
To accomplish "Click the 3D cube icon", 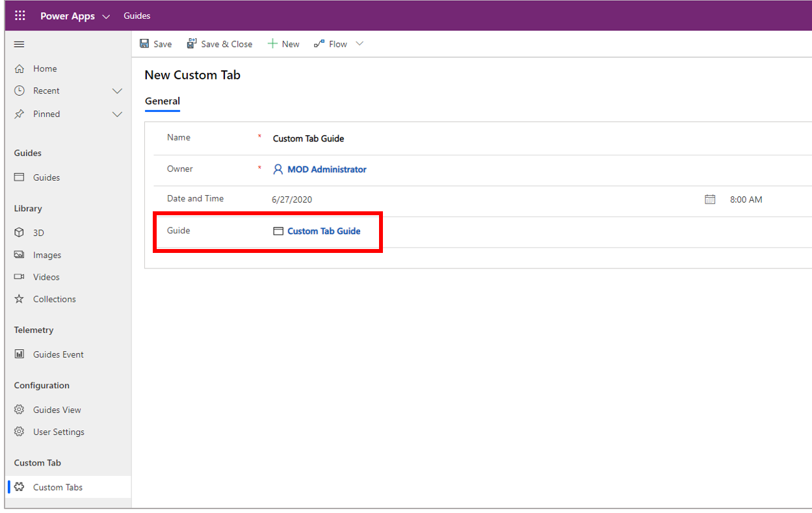I will click(20, 232).
